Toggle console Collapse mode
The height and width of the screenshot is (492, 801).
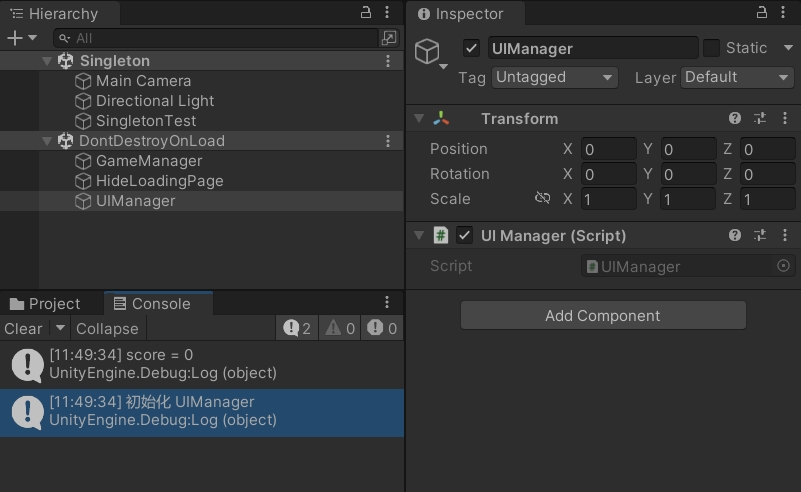tap(107, 329)
